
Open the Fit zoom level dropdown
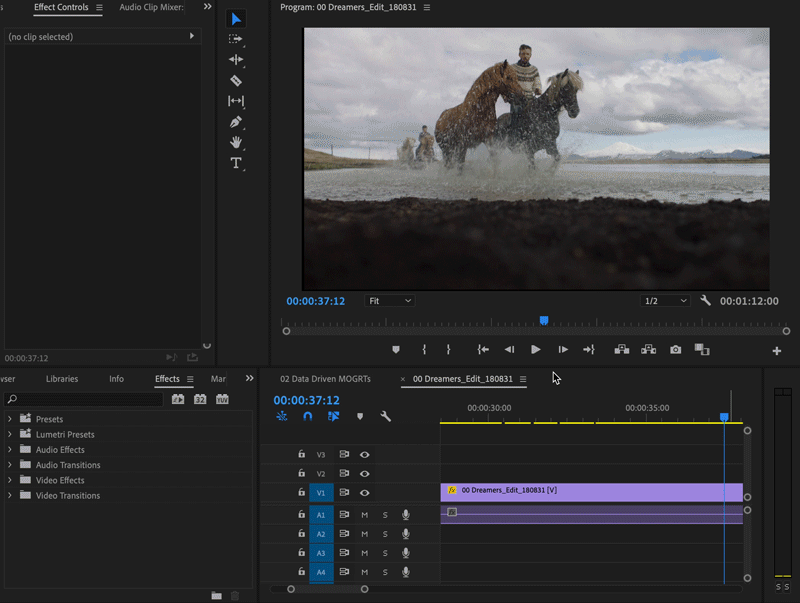pos(389,301)
